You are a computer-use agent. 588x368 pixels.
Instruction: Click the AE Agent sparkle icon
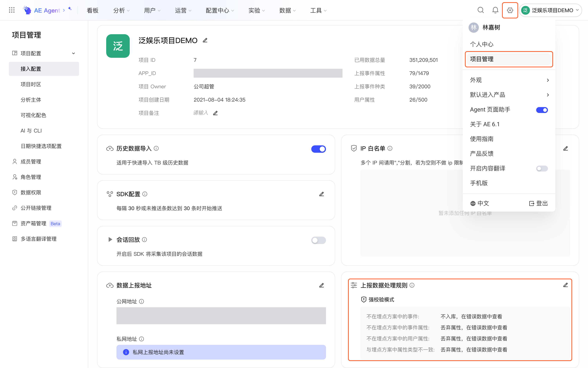point(70,9)
